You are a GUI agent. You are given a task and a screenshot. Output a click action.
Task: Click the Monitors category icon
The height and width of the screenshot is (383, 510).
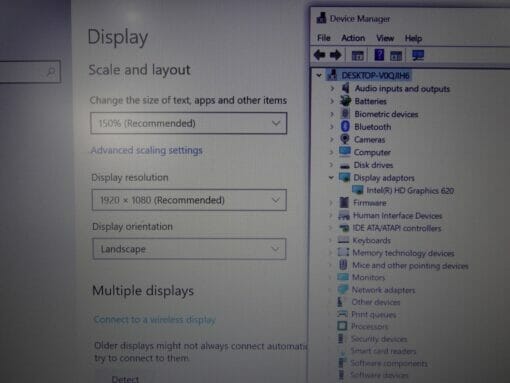(343, 277)
